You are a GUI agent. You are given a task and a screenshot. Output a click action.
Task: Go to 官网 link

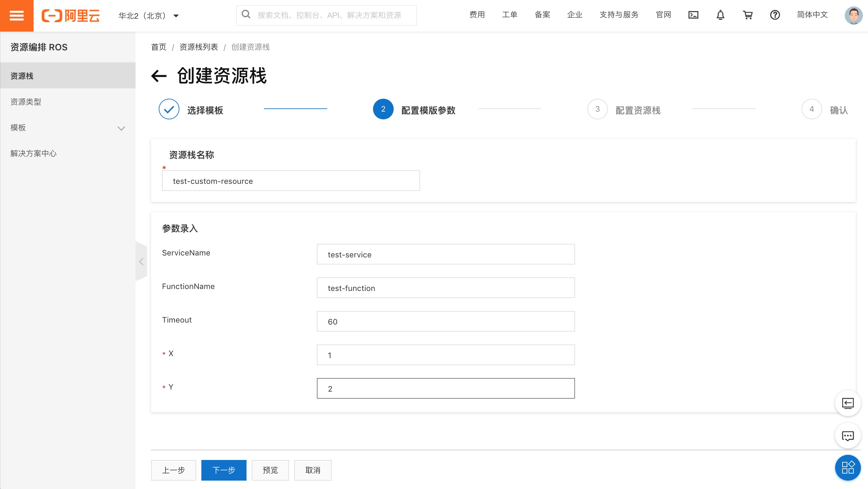pos(663,15)
